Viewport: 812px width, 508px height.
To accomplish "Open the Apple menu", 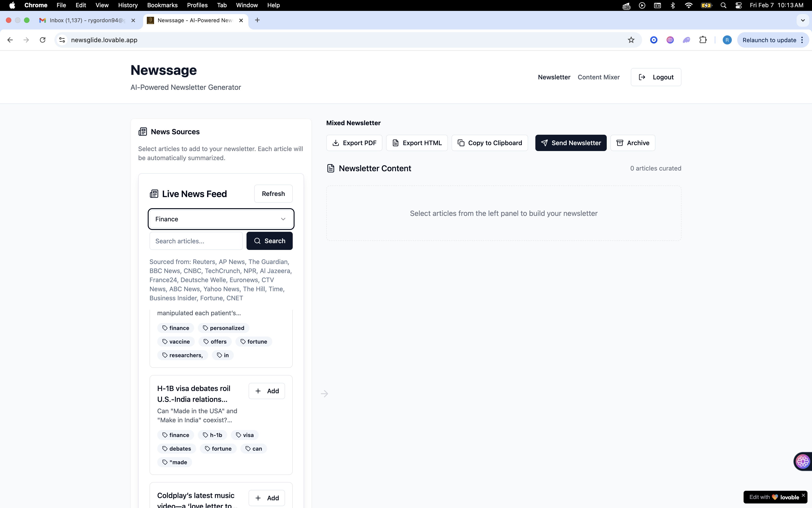I will 12,5.
